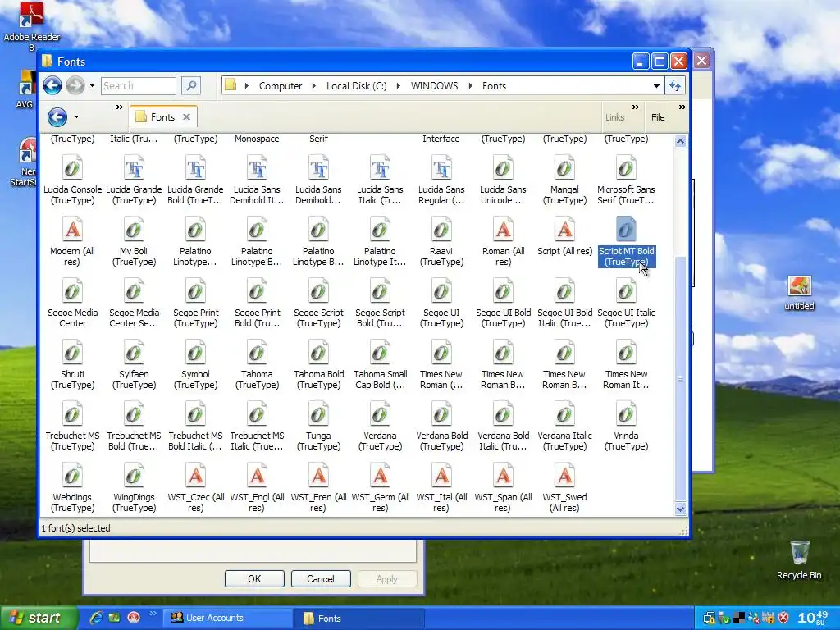Select the Webdings font icon
This screenshot has width=840, height=630.
point(72,477)
